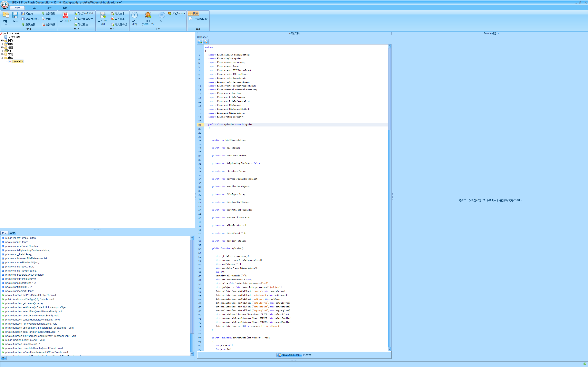Viewport: 588px width, 367px height.
Task: Click the Reload (重新加载) icon
Action: pos(23,24)
